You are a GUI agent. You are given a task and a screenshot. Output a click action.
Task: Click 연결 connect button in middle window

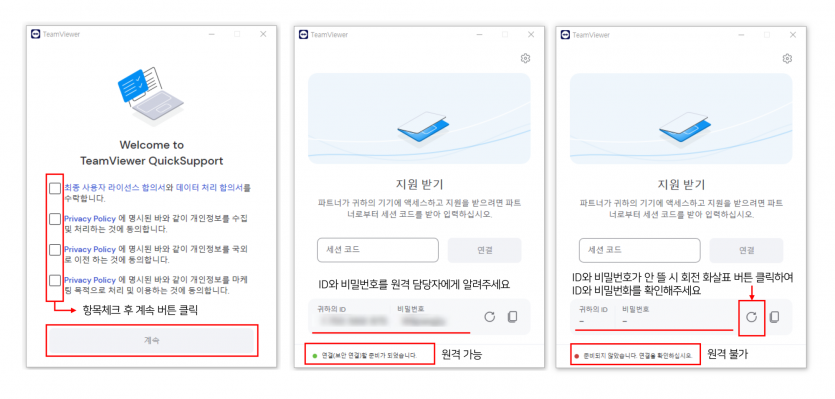point(484,250)
